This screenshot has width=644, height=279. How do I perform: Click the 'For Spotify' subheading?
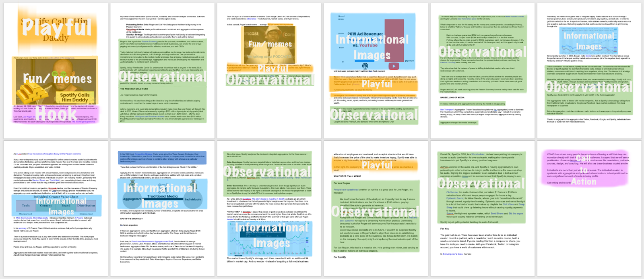(x=340, y=257)
